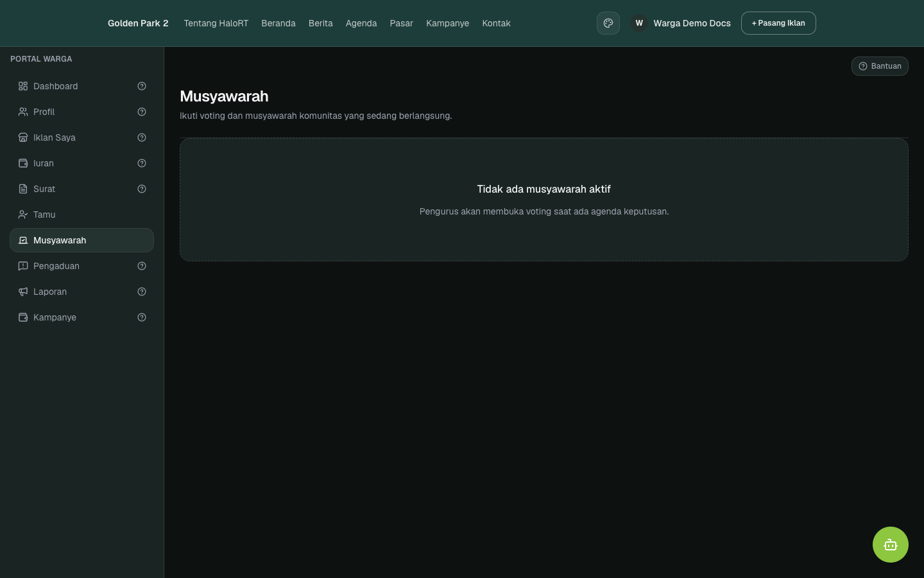Click the PORTAL WARGA sidebar label
Screen dimensions: 924x578
point(41,59)
